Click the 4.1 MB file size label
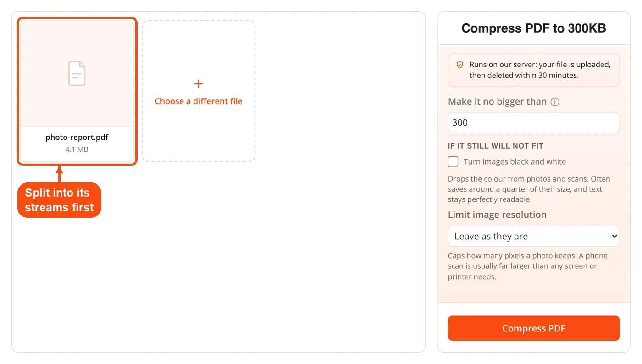This screenshot has height=364, width=642. click(77, 149)
